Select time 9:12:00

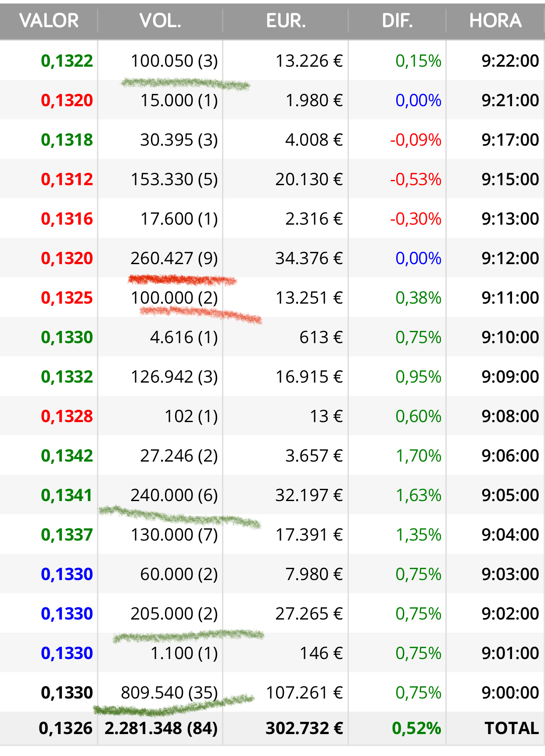(x=510, y=258)
